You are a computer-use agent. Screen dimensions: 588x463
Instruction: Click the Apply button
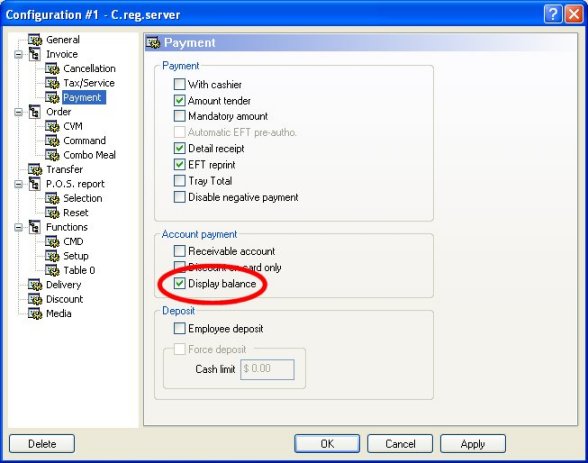point(472,444)
